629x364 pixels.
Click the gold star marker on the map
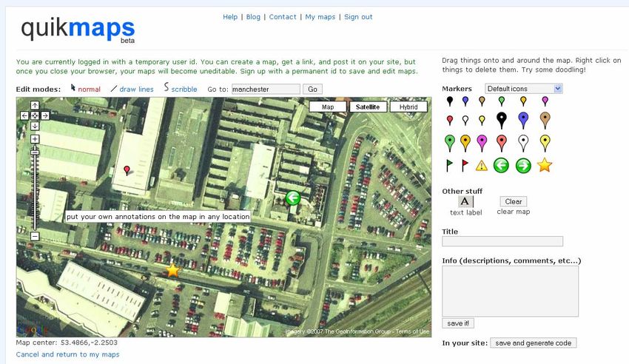[172, 271]
